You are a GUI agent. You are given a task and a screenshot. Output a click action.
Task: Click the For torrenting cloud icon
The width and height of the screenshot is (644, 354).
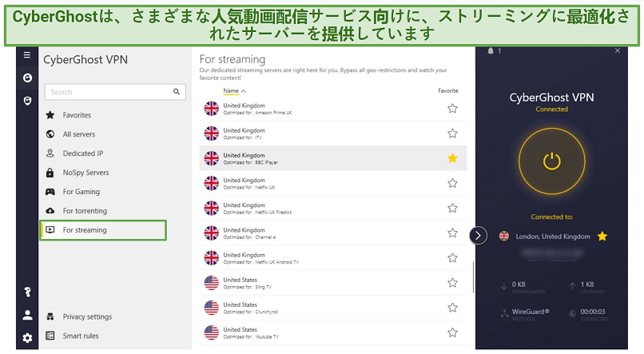pos(50,211)
